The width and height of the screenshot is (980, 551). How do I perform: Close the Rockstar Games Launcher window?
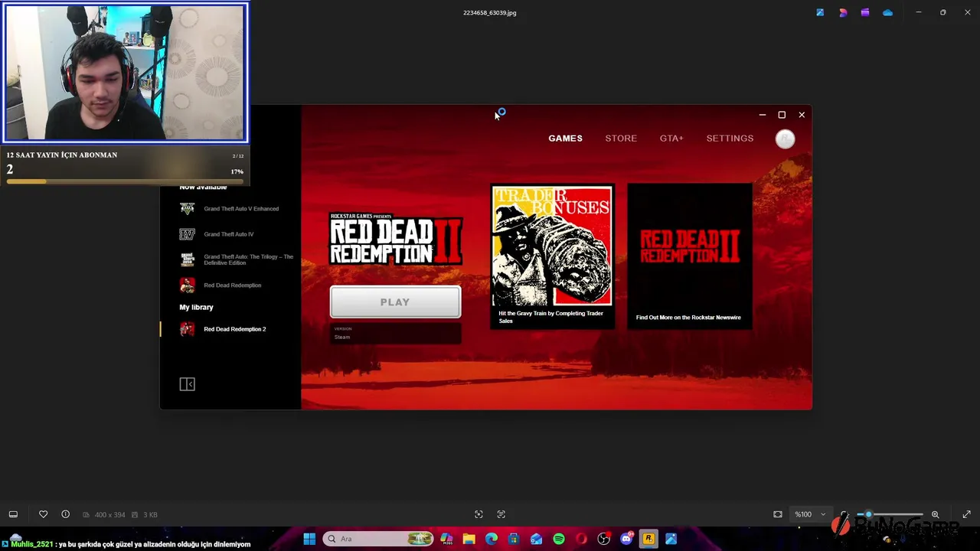[802, 115]
